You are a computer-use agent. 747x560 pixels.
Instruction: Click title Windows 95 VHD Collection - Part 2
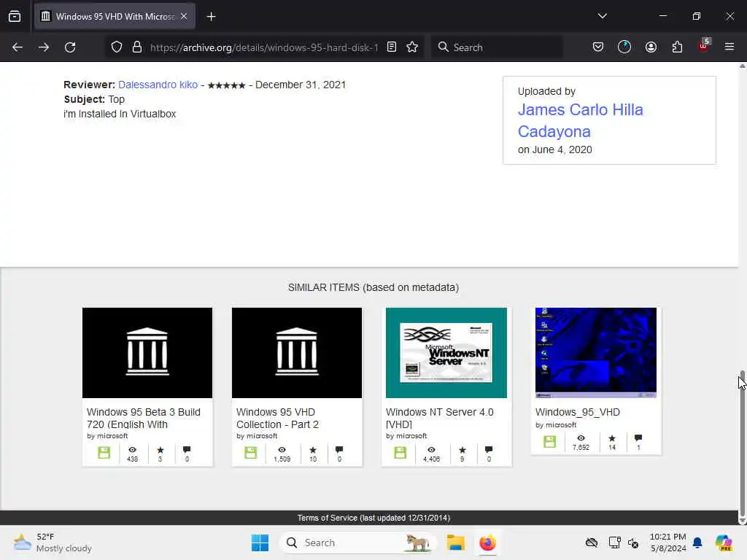(x=277, y=418)
